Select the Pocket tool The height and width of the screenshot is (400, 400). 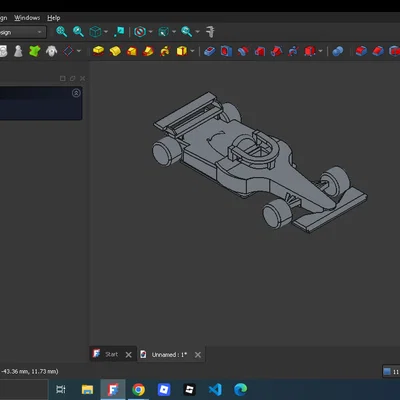210,51
